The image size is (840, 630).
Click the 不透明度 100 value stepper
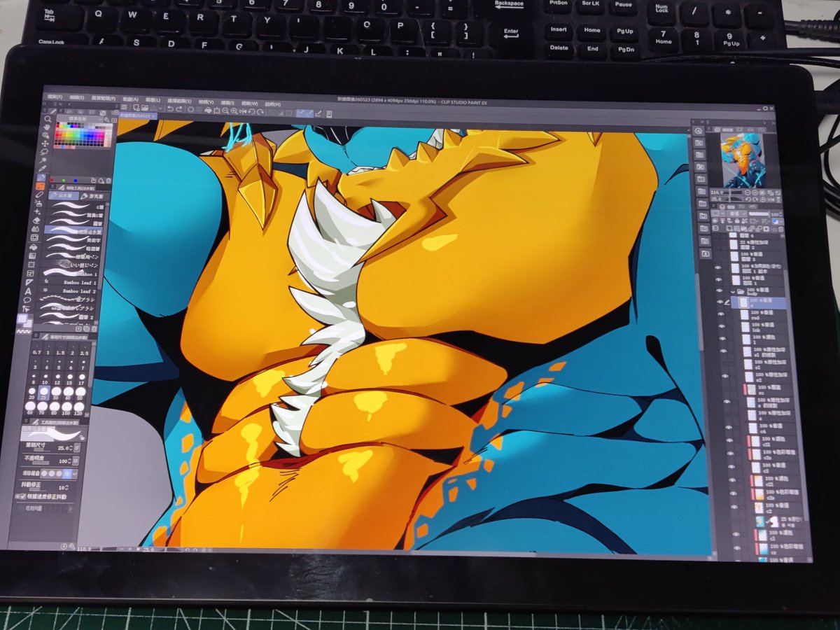click(x=69, y=461)
